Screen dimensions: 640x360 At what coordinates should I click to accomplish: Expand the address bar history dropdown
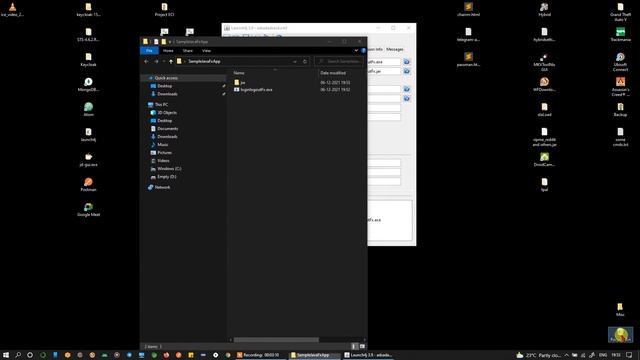click(x=295, y=61)
